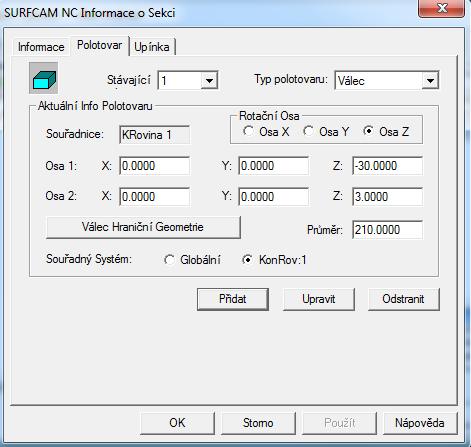Click the Osa 2 X value field
This screenshot has height=447, width=471.
pyautogui.click(x=154, y=196)
